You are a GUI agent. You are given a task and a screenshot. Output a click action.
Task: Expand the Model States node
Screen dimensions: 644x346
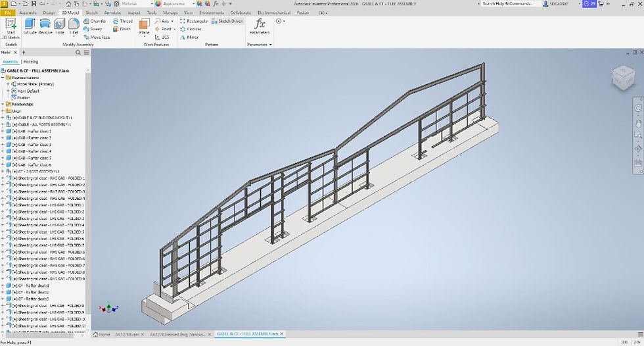(8, 84)
